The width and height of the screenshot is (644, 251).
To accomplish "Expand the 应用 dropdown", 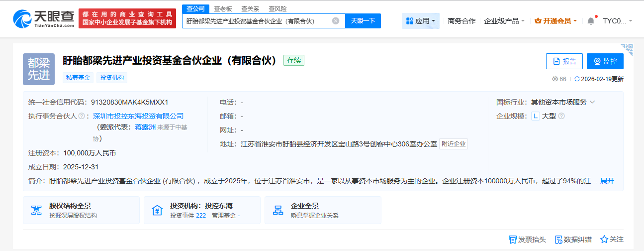I will coord(420,21).
